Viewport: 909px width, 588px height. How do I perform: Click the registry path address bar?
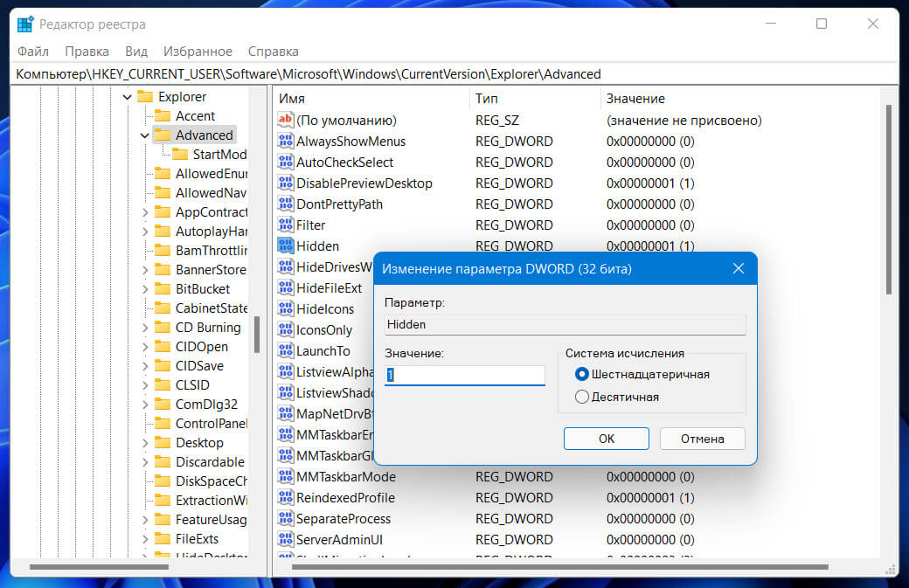point(455,74)
